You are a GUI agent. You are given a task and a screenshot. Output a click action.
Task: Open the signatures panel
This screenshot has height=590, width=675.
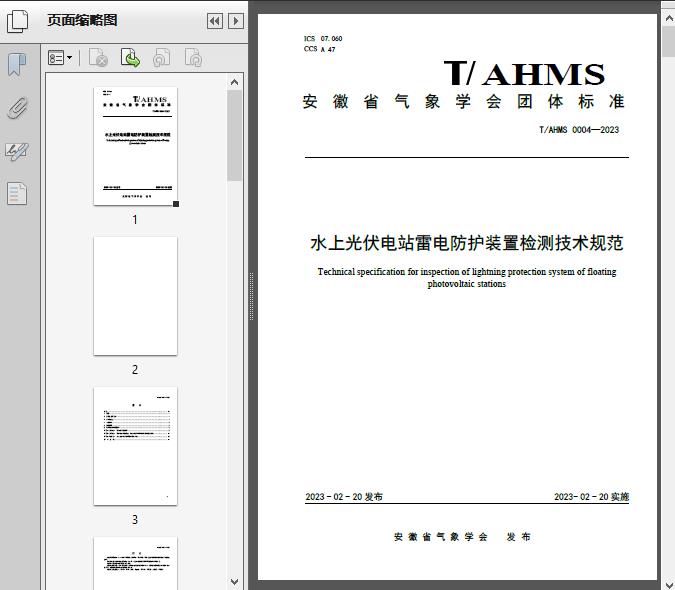[17, 151]
